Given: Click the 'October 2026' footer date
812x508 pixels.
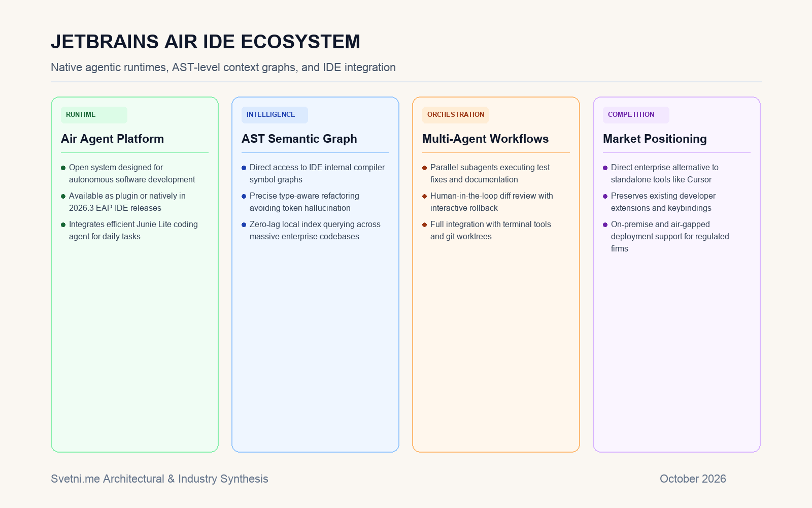Looking at the screenshot, I should click(693, 479).
